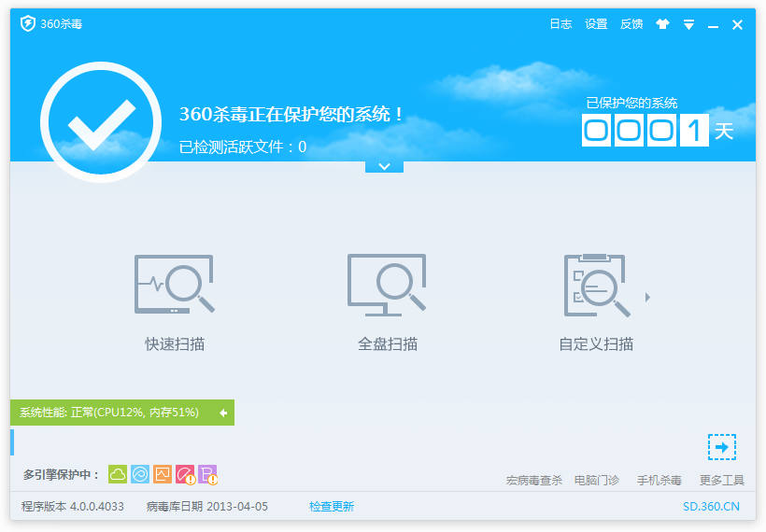Open 反馈 feedback menu
The width and height of the screenshot is (766, 532).
pyautogui.click(x=631, y=24)
